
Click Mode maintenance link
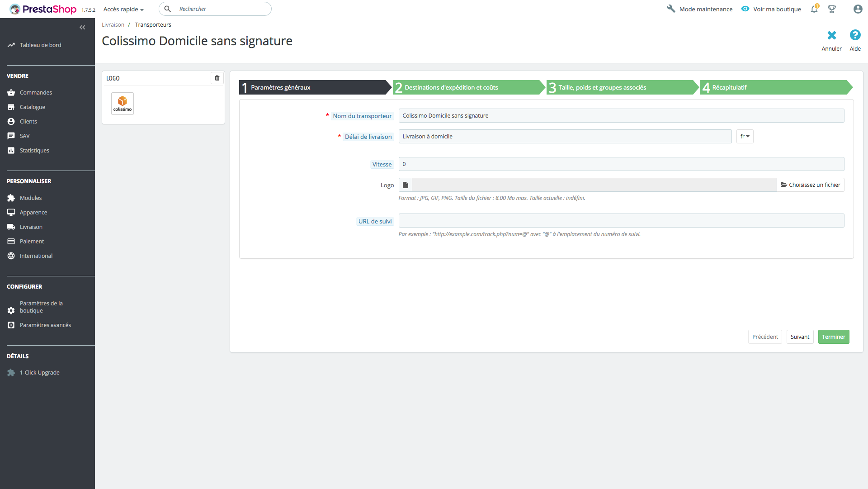(x=706, y=9)
